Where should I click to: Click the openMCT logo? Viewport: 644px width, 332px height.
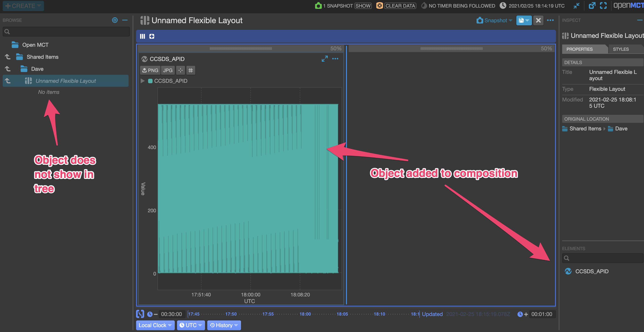(628, 6)
